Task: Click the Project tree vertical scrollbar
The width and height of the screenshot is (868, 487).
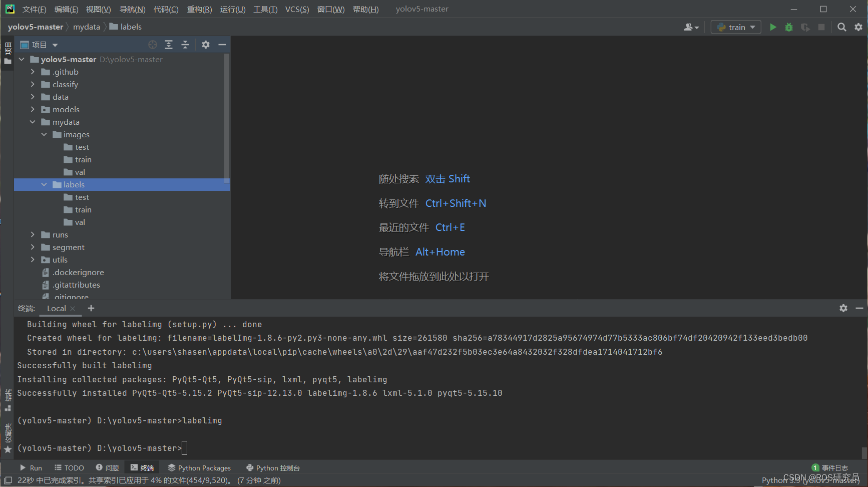Action: [227, 118]
